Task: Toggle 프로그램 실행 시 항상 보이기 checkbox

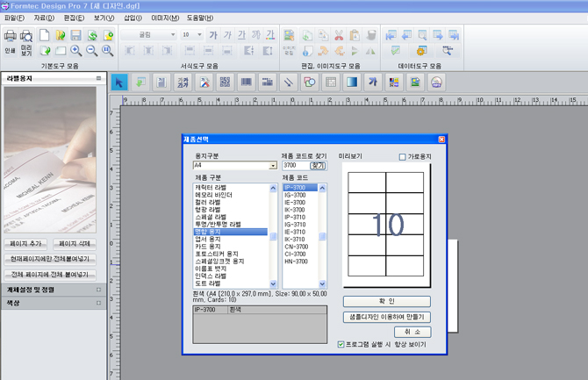Action: (341, 344)
